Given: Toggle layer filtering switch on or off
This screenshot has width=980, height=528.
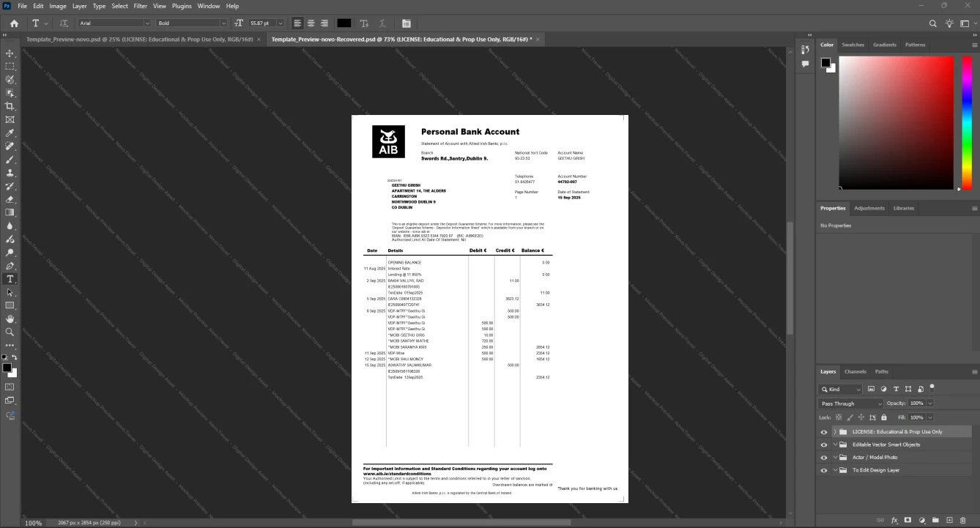Looking at the screenshot, I should pos(932,387).
